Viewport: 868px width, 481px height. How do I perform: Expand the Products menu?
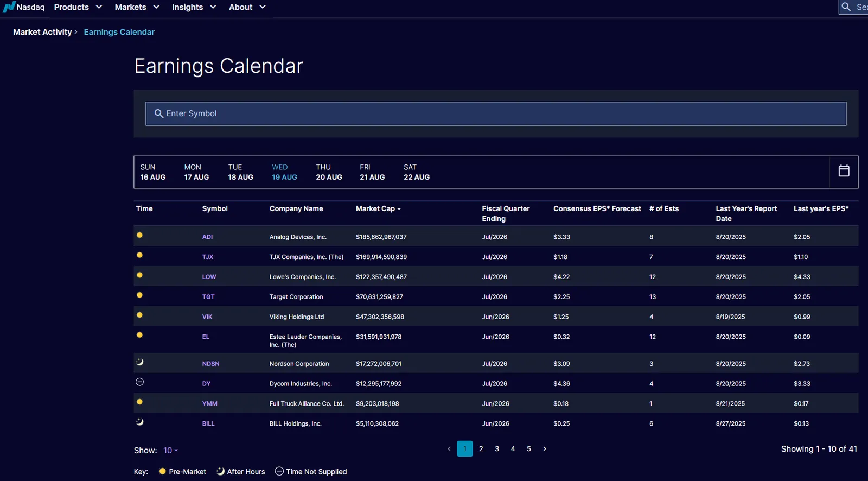tap(78, 7)
